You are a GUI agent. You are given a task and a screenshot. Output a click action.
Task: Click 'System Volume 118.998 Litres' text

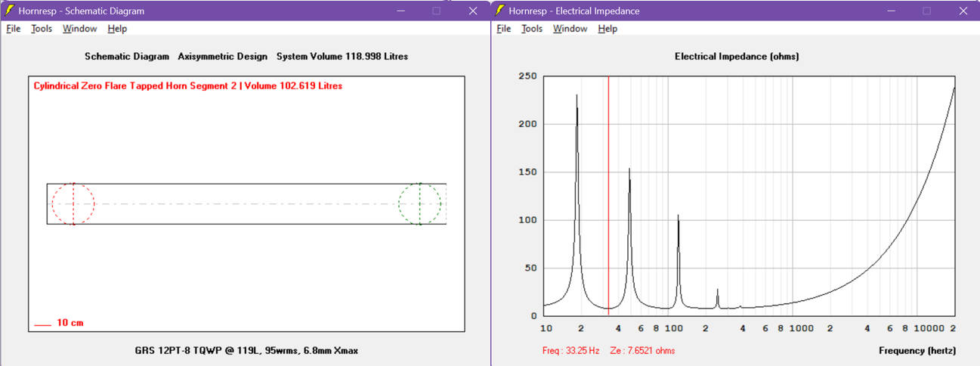(x=342, y=57)
